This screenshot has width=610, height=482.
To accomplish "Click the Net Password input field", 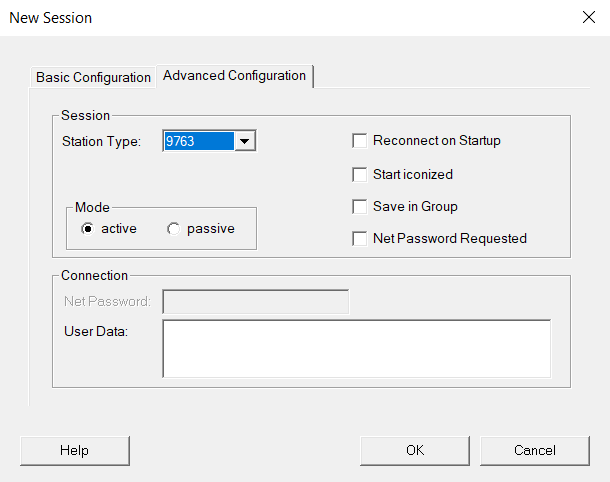I will [x=256, y=301].
